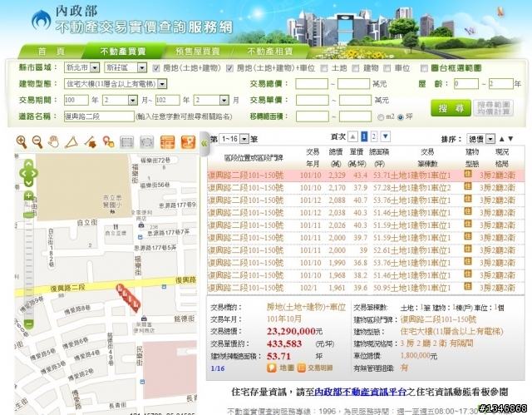532x415 pixels.
Task: Activate the hand pan tool
Action: 53,142
